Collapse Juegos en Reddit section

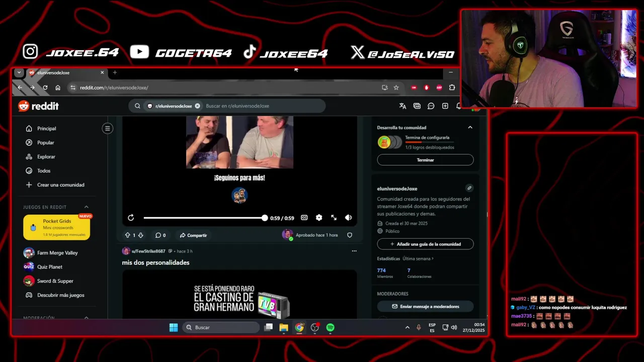[x=86, y=207]
